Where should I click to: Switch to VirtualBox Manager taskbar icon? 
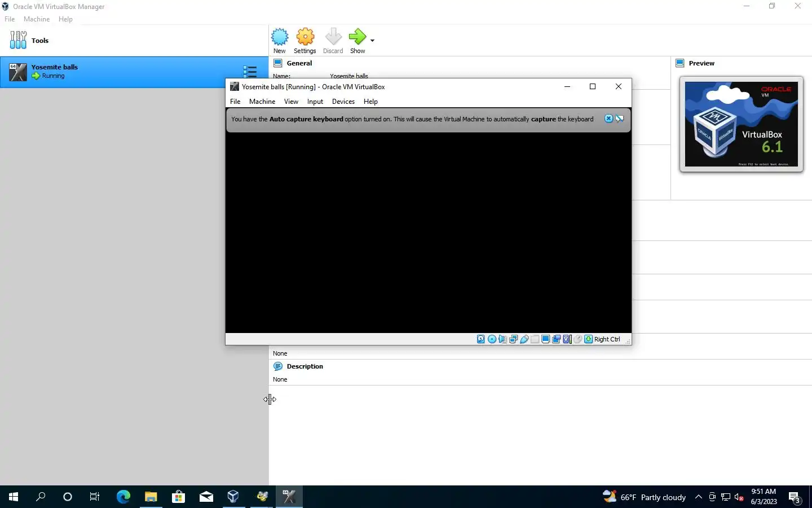tap(233, 497)
